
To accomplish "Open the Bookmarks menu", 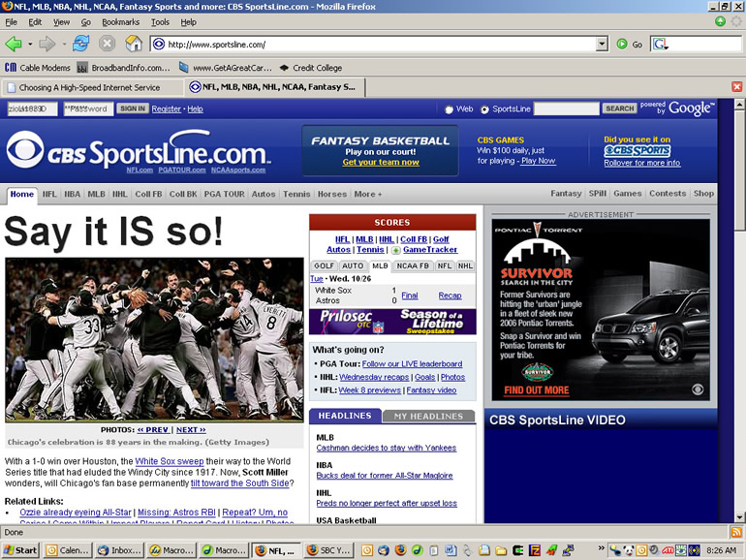I will pos(120,22).
